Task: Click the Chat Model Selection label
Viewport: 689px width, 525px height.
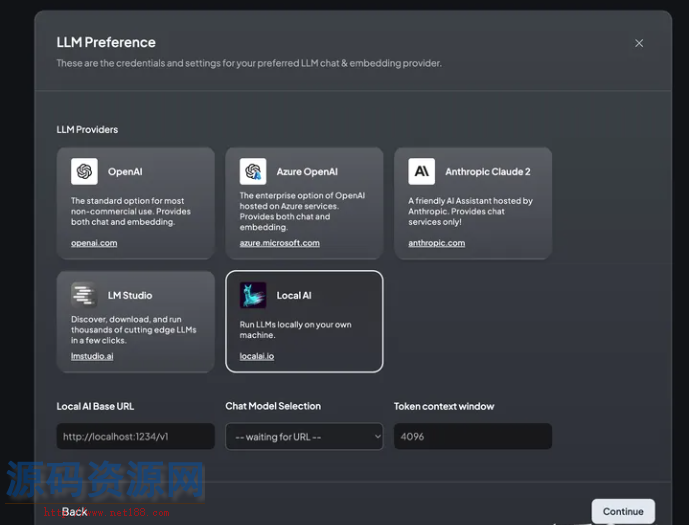Action: tap(273, 406)
